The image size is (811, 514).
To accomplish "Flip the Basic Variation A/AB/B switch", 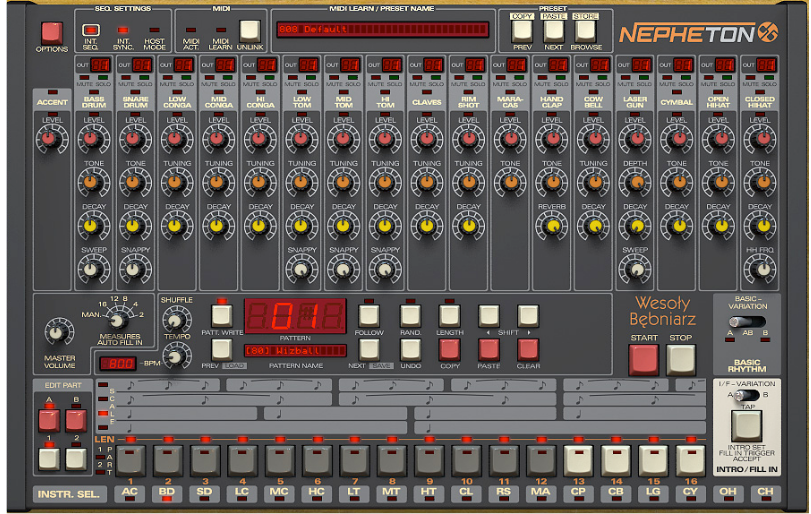I will 747,322.
